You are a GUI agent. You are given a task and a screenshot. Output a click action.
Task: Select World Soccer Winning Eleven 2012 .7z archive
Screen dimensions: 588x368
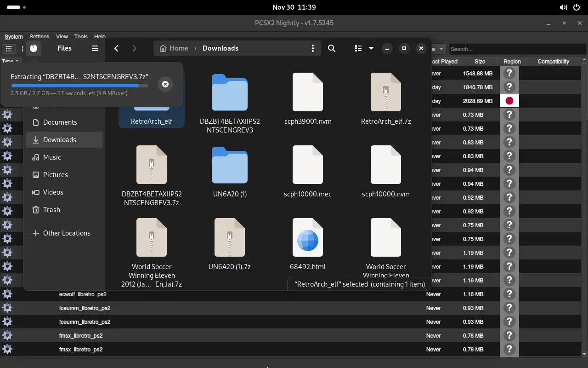click(152, 237)
